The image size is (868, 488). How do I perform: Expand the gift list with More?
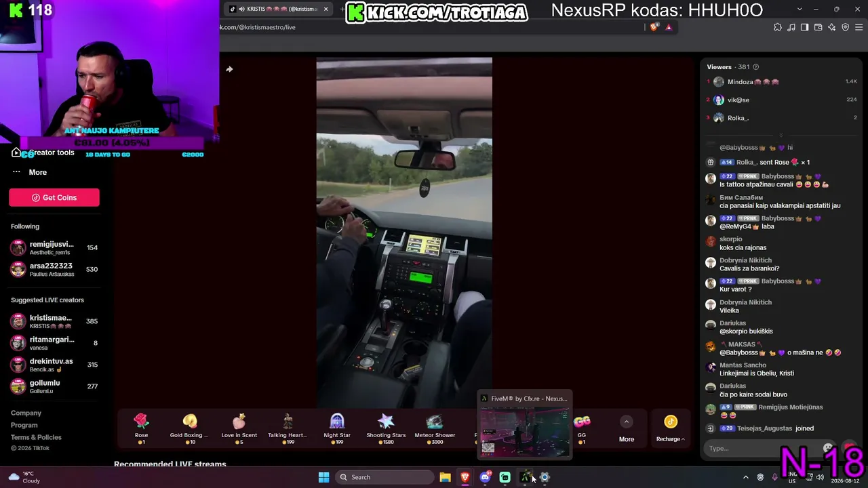(627, 430)
